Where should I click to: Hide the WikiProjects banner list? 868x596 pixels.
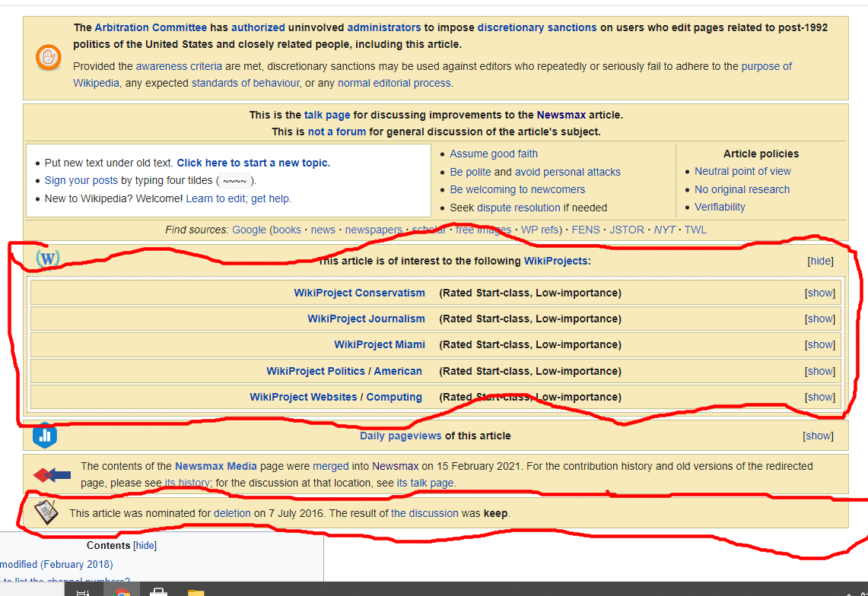(820, 261)
